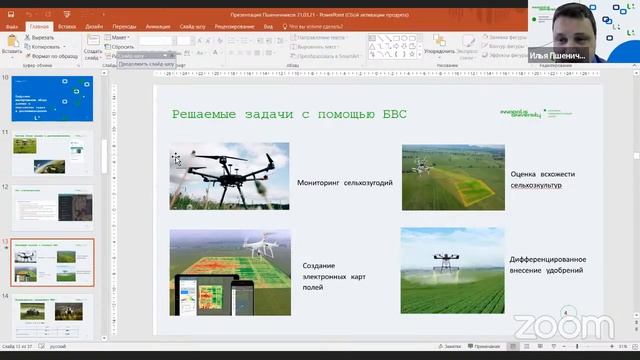Select rectangle shape in shapes gallery
The image size is (640, 360).
396,38
